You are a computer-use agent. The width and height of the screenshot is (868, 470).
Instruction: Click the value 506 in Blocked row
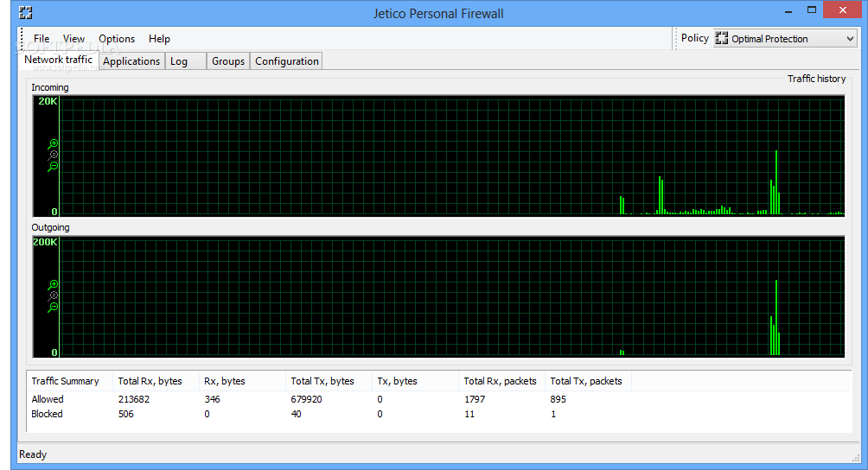tap(125, 414)
